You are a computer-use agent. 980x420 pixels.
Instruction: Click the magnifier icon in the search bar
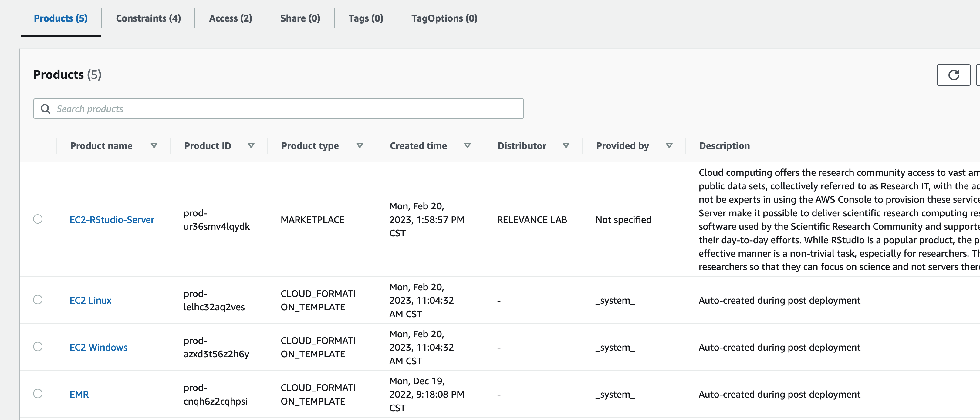[x=46, y=109]
